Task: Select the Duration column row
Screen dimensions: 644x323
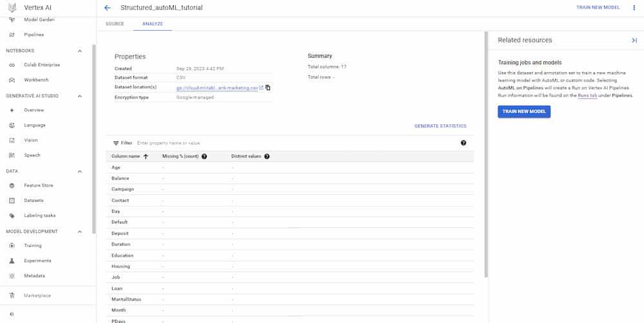Action: point(290,245)
